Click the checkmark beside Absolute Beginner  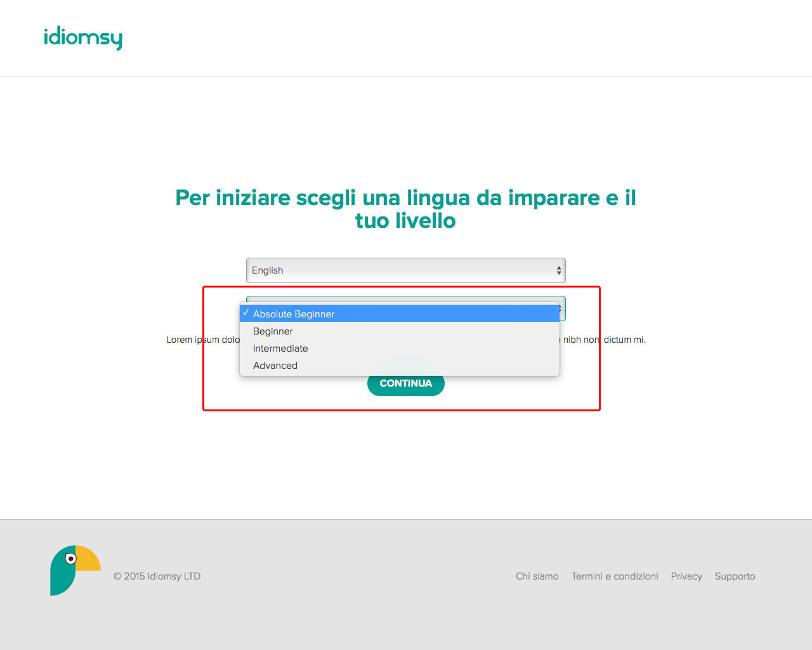pyautogui.click(x=246, y=313)
